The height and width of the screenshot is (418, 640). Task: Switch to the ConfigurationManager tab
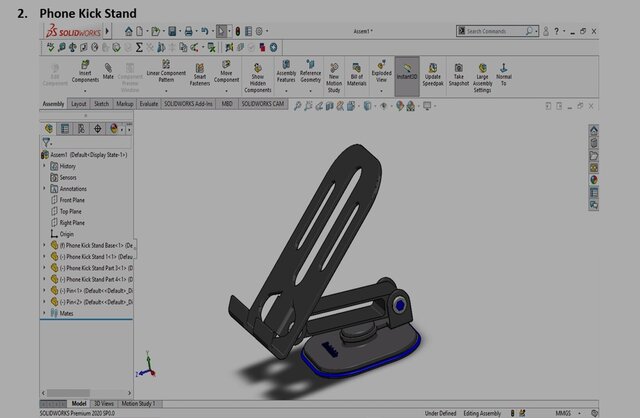pyautogui.click(x=81, y=129)
